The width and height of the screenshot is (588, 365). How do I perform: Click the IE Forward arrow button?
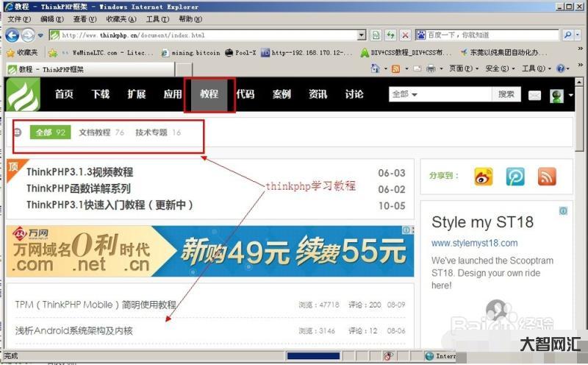(28, 35)
